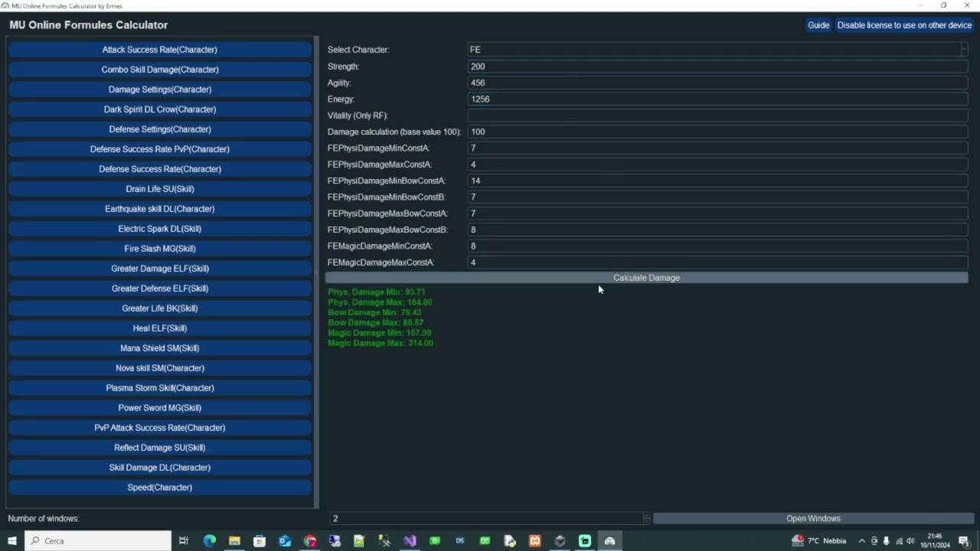Click the Open Windows button
980x551 pixels.
pos(813,518)
